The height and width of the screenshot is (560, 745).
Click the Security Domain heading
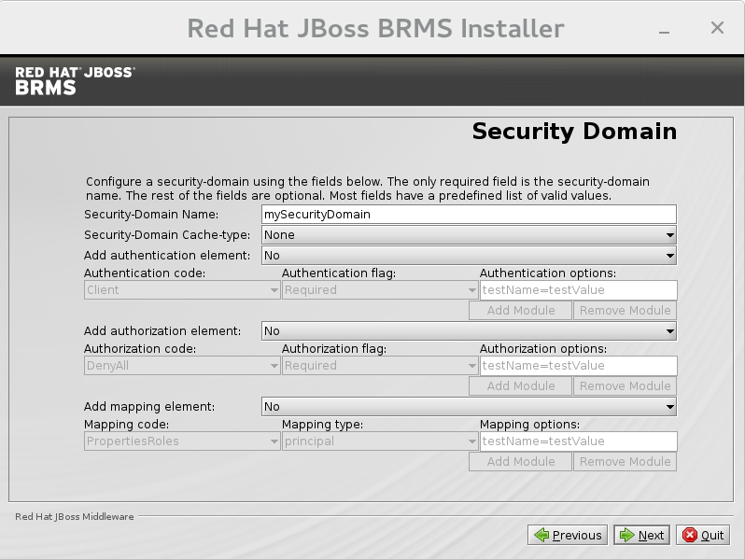[x=574, y=132]
